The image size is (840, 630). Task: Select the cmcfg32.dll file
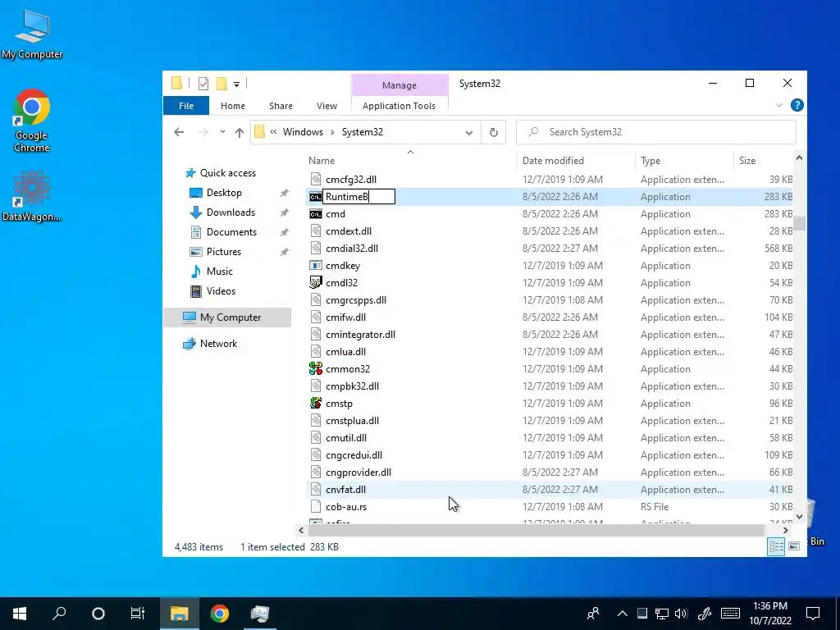click(351, 180)
